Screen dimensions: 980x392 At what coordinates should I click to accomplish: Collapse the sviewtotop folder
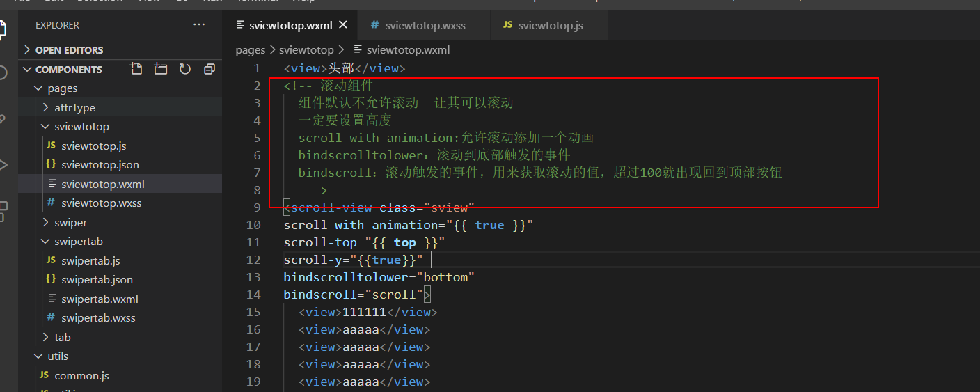[x=46, y=127]
